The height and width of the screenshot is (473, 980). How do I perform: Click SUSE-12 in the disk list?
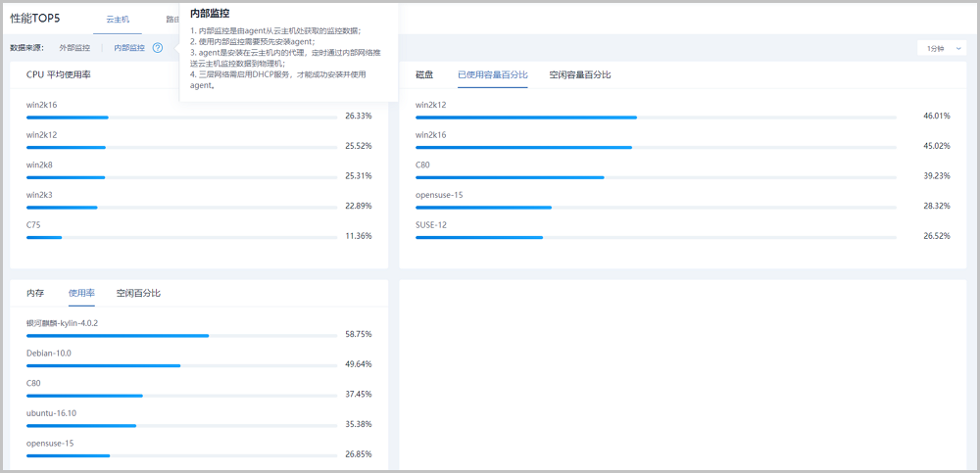pos(433,224)
